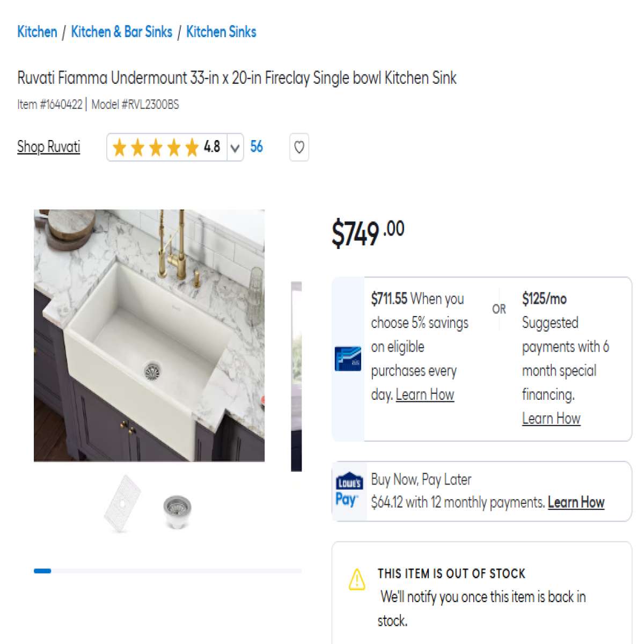Show the next partially visible product image
Image resolution: width=644 pixels, height=644 pixels.
[296, 376]
